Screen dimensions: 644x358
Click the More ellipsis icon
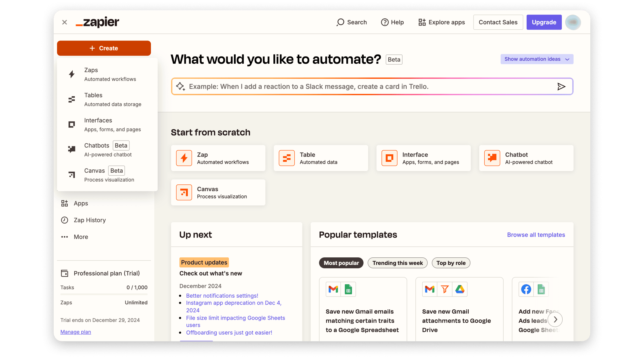pyautogui.click(x=65, y=237)
